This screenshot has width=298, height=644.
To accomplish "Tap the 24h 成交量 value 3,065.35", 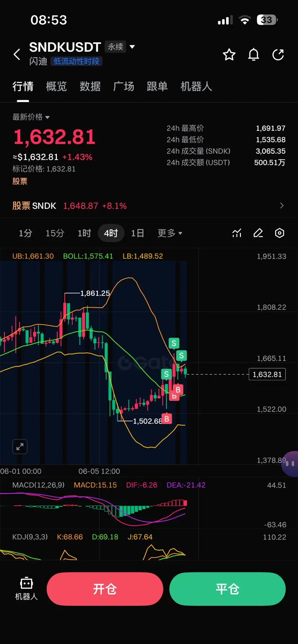I will pos(271,151).
